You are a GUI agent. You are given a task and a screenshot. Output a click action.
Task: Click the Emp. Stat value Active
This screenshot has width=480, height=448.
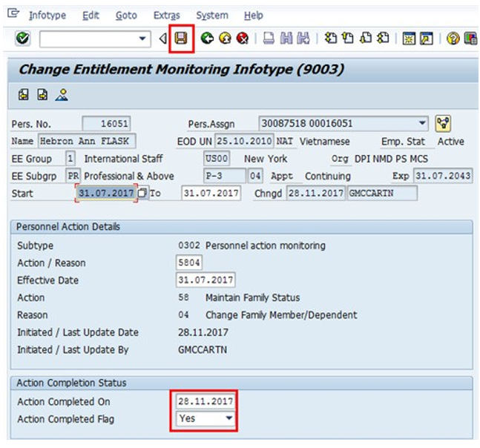450,142
